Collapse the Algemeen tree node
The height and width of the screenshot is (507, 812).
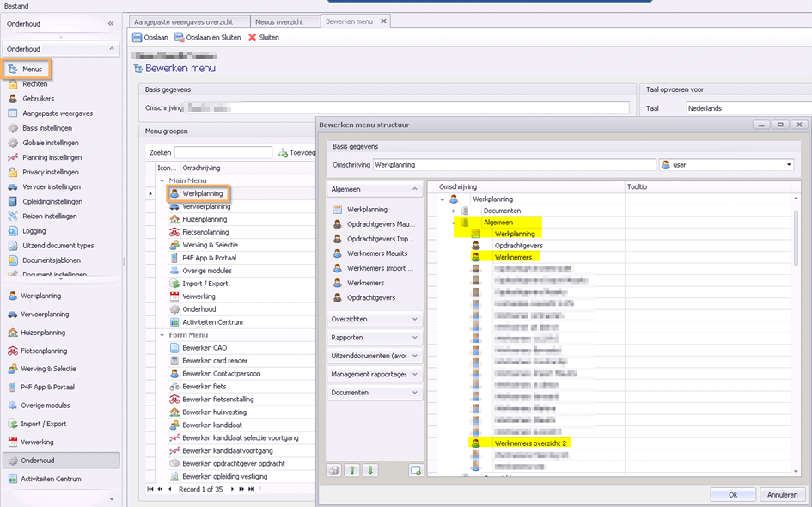(454, 223)
